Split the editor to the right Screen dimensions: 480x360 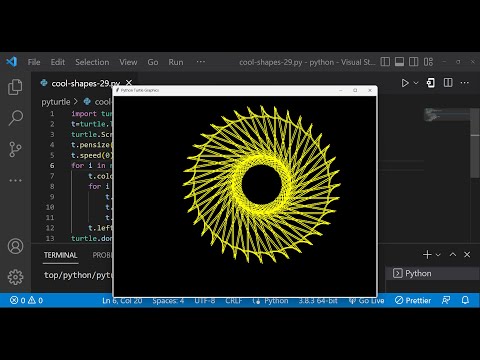click(448, 83)
